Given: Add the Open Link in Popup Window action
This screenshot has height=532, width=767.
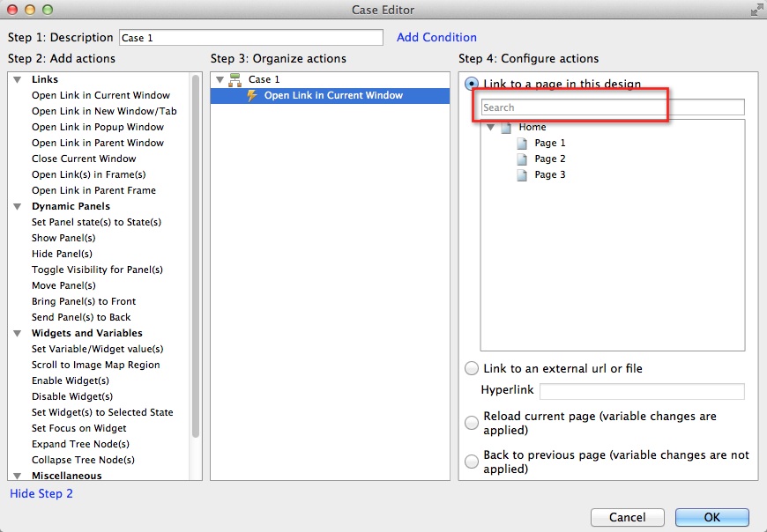Looking at the screenshot, I should 98,127.
